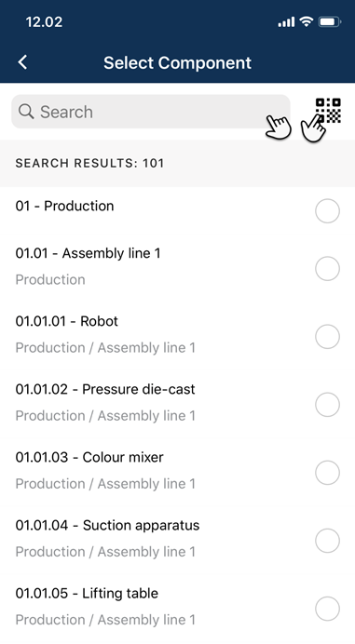
Task: Select the Lifting table radio button
Action: [x=327, y=609]
